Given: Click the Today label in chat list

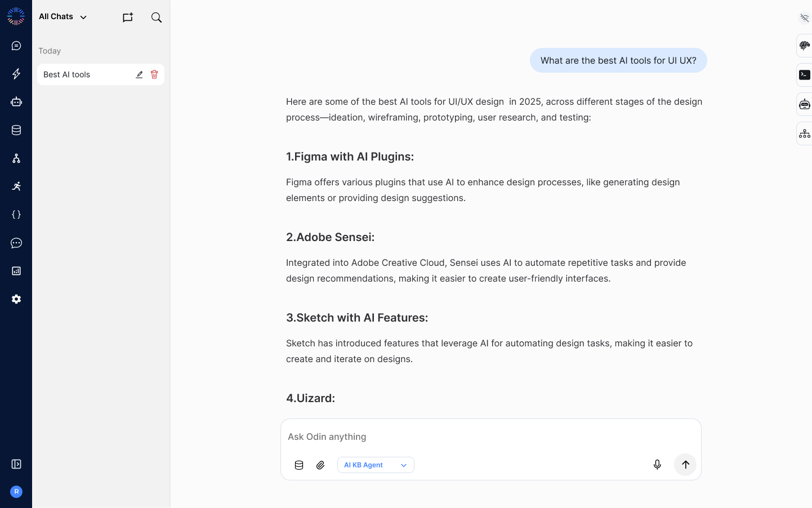Looking at the screenshot, I should [50, 51].
